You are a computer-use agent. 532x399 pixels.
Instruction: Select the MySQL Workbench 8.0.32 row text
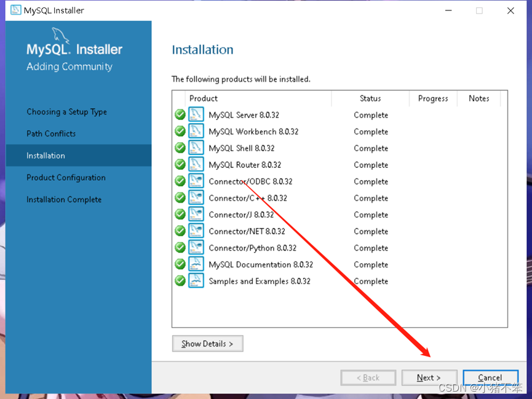click(253, 132)
